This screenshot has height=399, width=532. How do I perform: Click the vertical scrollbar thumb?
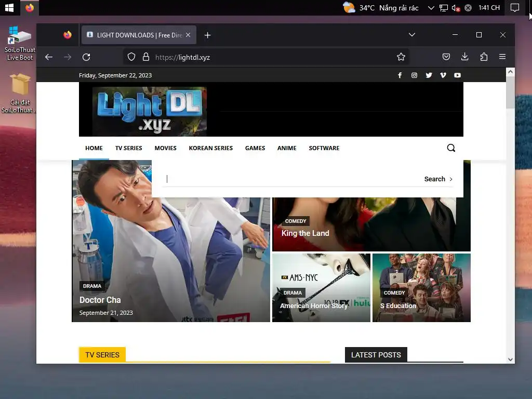510,92
